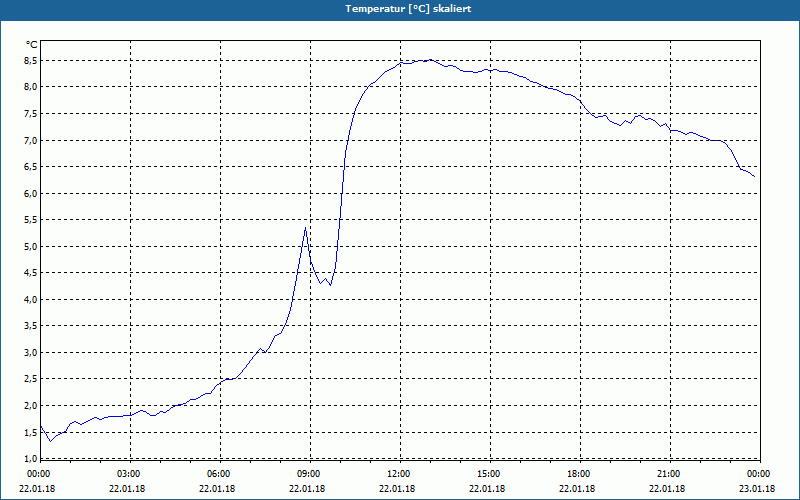Click the curve's local minimum before 10:00
Viewport: 800px width, 500px height.
click(x=331, y=285)
